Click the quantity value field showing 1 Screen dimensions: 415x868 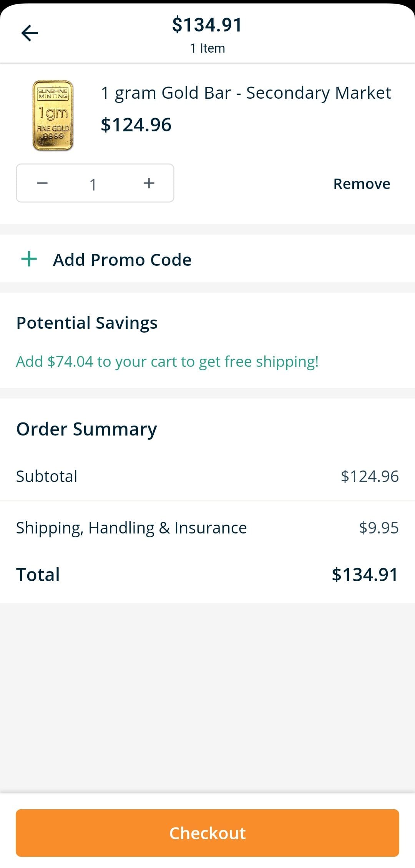[93, 184]
